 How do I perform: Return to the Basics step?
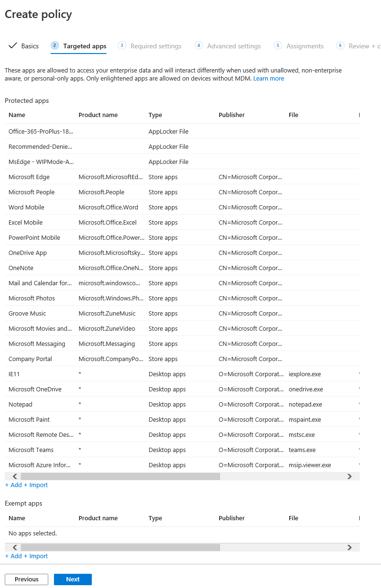(30, 45)
